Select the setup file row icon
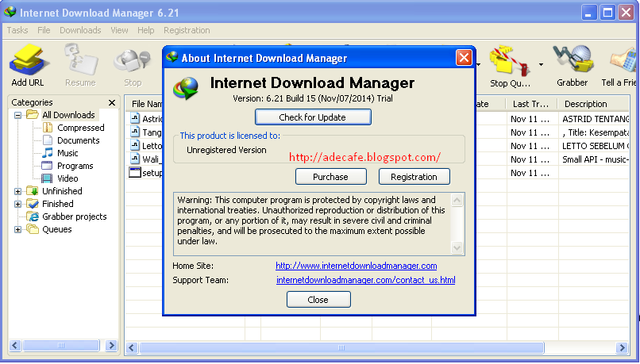The width and height of the screenshot is (640, 364). pyautogui.click(x=135, y=172)
